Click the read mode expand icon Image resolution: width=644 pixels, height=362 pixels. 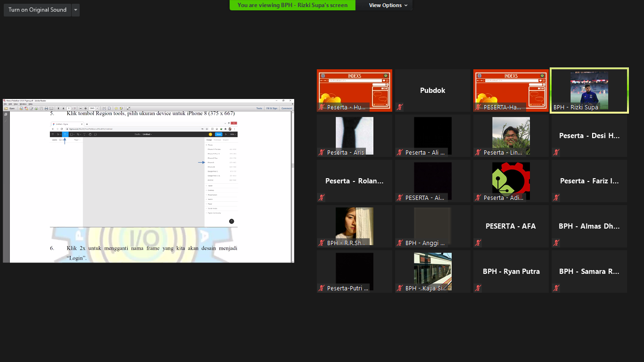click(x=128, y=108)
